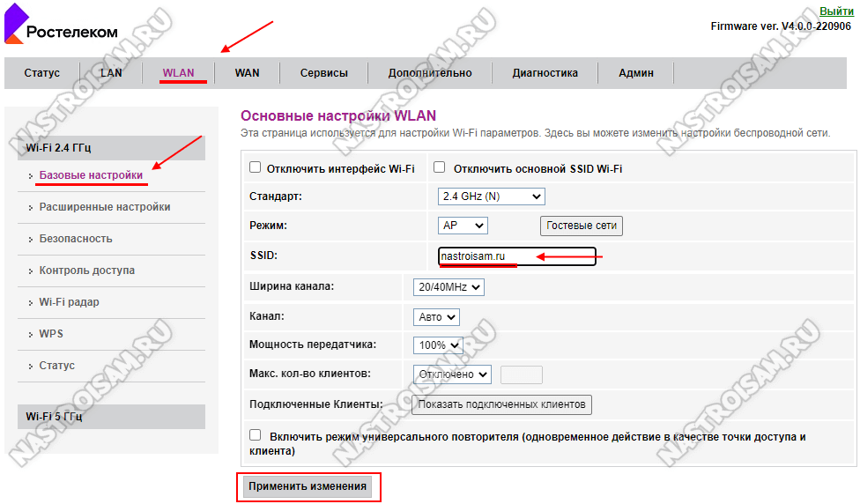Click the Применить изменения button
This screenshot has height=504, width=860.
[308, 486]
